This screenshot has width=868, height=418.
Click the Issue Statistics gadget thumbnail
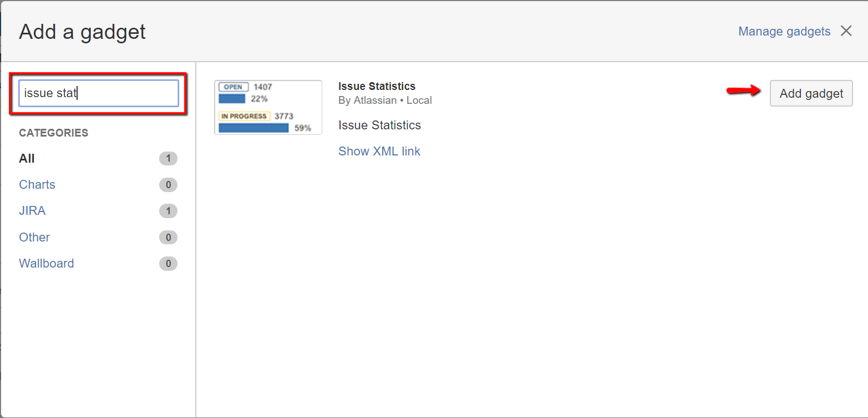pos(268,108)
